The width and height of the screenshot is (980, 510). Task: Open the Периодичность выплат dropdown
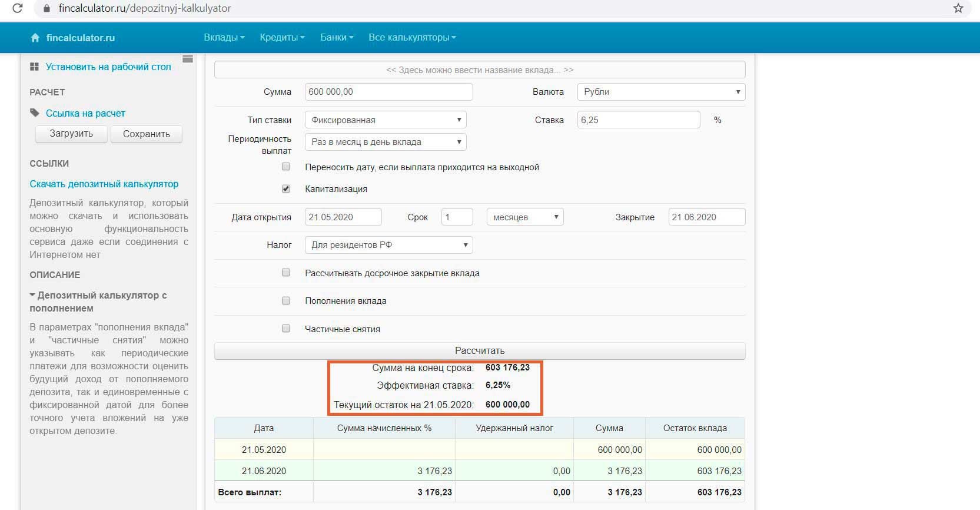tap(386, 142)
